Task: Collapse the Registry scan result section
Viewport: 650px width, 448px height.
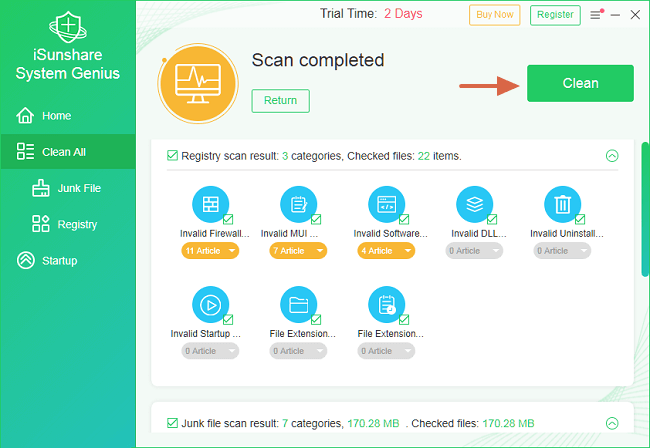Action: (x=612, y=156)
